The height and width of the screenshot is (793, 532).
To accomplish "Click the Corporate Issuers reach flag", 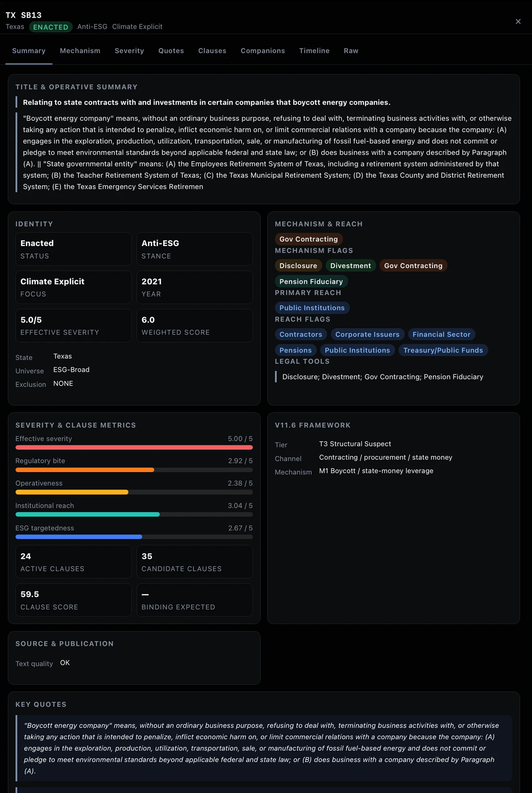I will [x=367, y=334].
